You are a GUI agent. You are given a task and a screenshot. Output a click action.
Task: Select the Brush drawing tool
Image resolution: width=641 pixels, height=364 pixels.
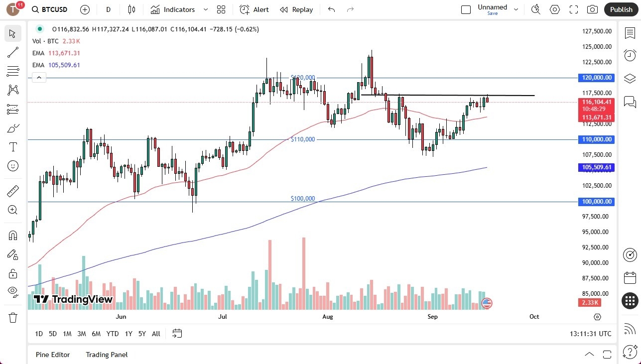(13, 128)
